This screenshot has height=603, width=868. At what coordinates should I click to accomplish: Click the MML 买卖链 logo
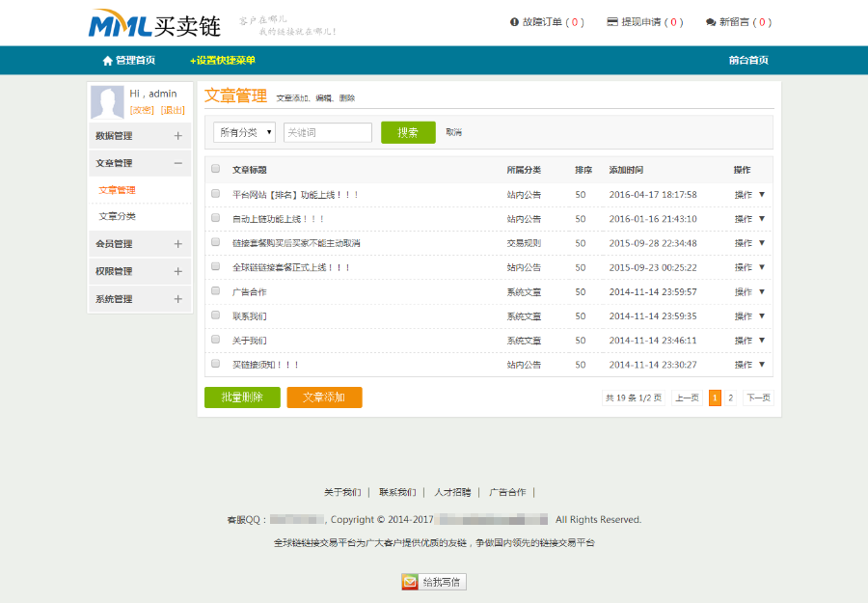click(154, 23)
